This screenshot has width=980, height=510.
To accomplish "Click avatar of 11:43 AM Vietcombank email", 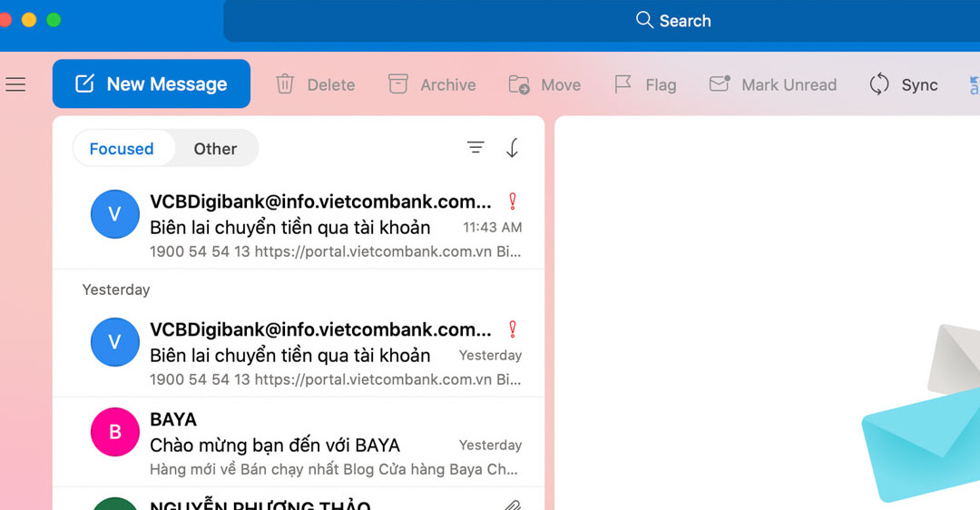I will (115, 214).
